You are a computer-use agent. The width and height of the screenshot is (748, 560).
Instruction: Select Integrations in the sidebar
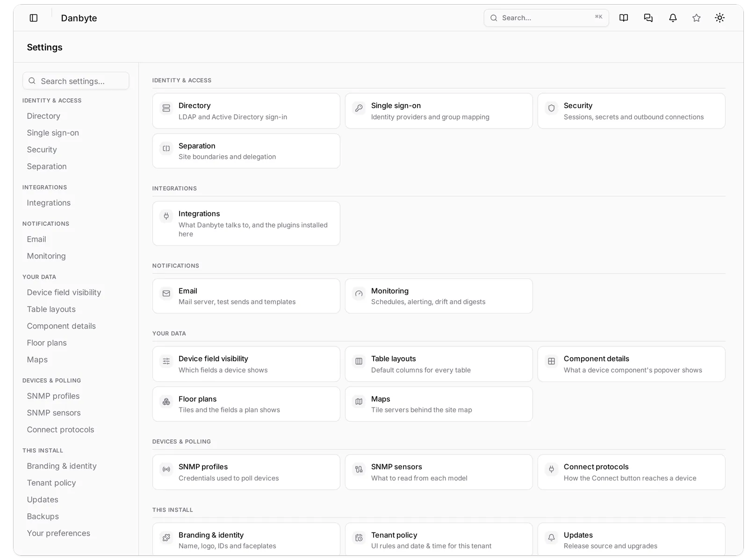(x=49, y=203)
